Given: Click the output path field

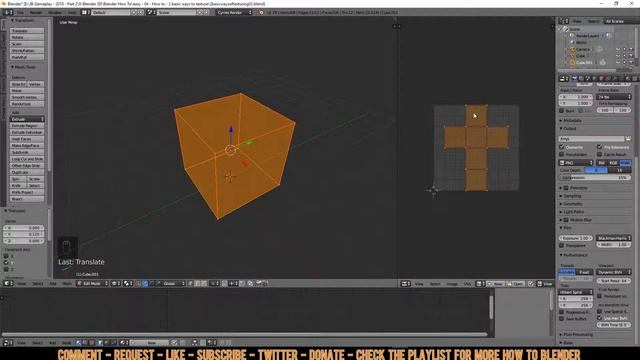Looking at the screenshot, I should click(x=591, y=139).
